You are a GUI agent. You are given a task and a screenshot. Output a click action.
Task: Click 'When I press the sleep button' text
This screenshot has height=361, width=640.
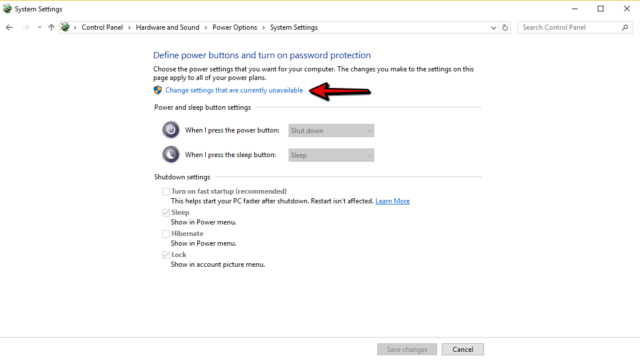(230, 155)
